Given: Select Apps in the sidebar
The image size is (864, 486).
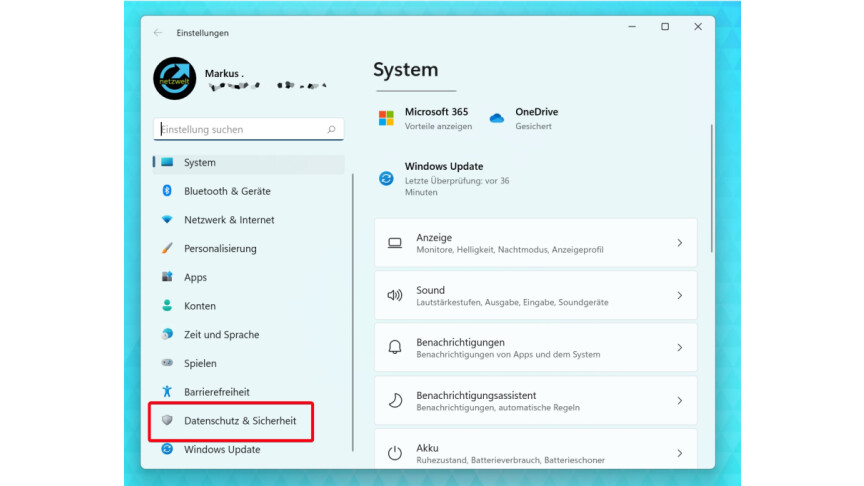Looking at the screenshot, I should coord(249,277).
